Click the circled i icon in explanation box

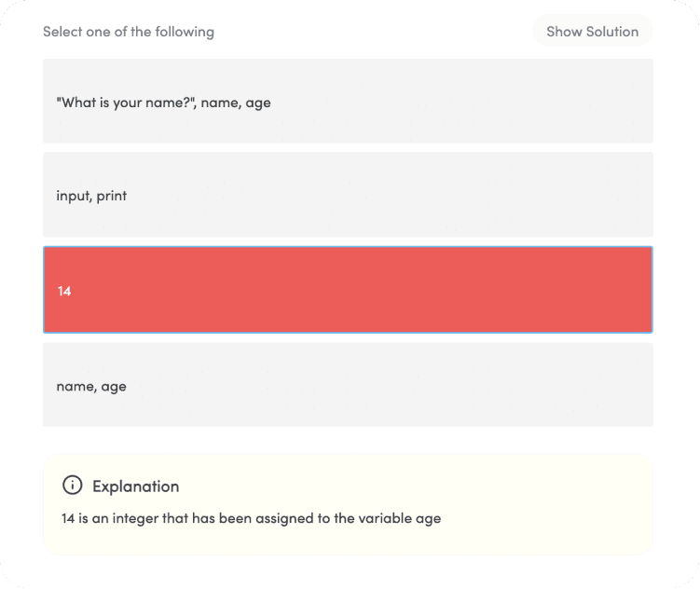click(x=72, y=486)
